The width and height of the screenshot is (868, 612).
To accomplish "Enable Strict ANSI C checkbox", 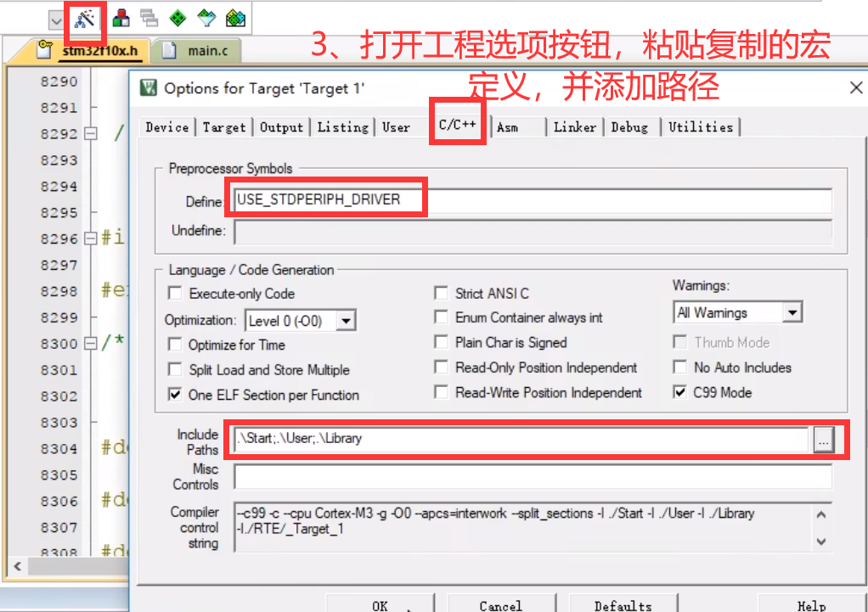I will 441,293.
